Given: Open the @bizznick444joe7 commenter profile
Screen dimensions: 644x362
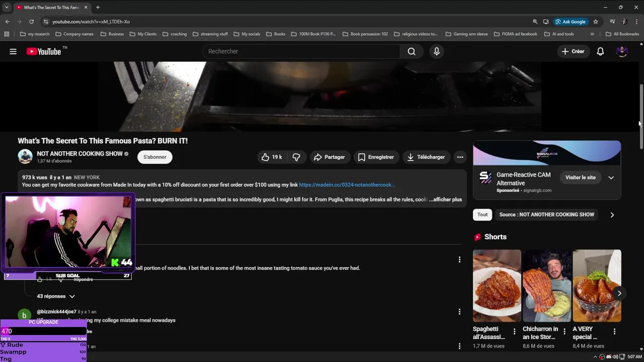Looking at the screenshot, I should click(x=56, y=312).
